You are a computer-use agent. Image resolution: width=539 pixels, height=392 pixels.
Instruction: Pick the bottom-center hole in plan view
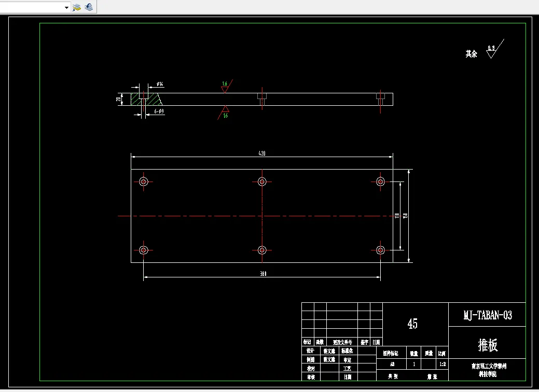[262, 250]
